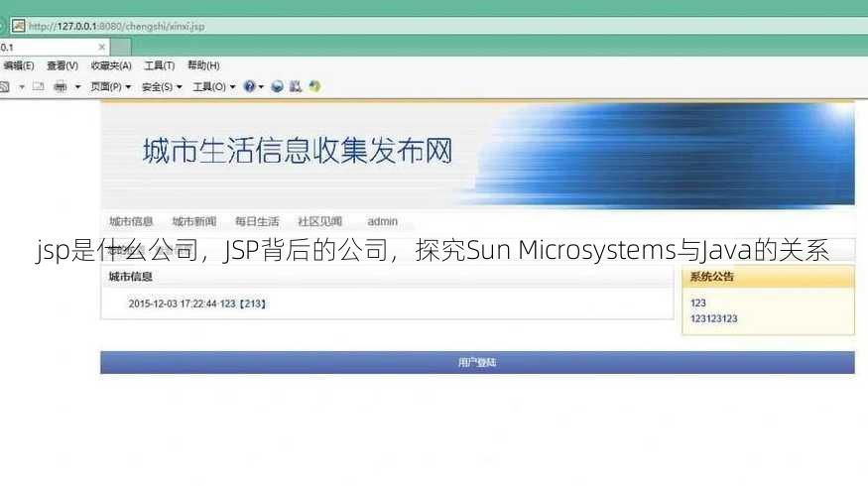
Task: Click the blue globe icon after help
Action: click(278, 86)
